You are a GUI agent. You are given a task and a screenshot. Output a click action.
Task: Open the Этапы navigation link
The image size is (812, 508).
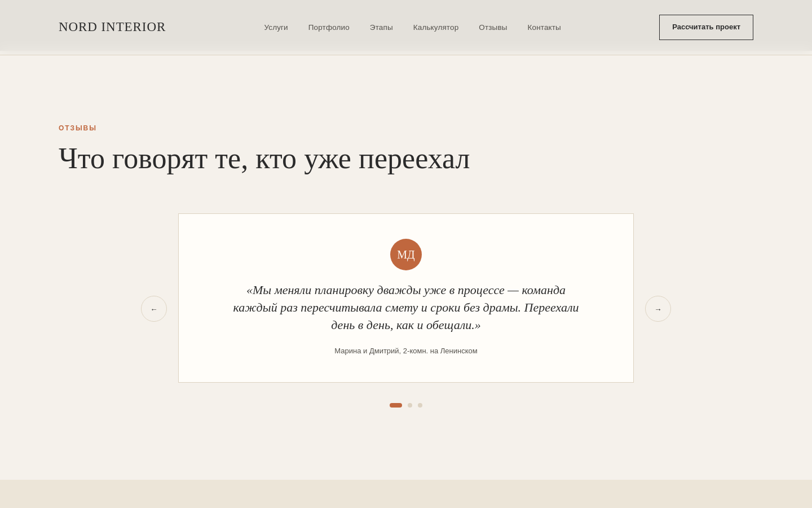coord(381,27)
